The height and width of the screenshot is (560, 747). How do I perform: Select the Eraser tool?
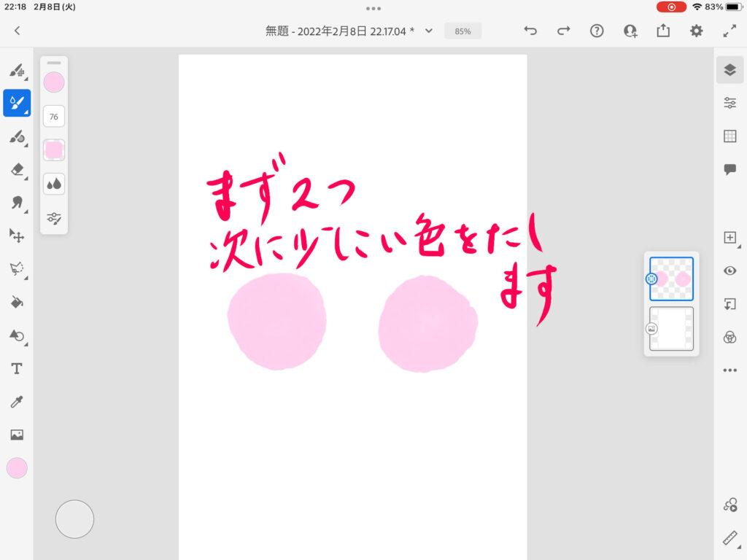click(x=16, y=170)
